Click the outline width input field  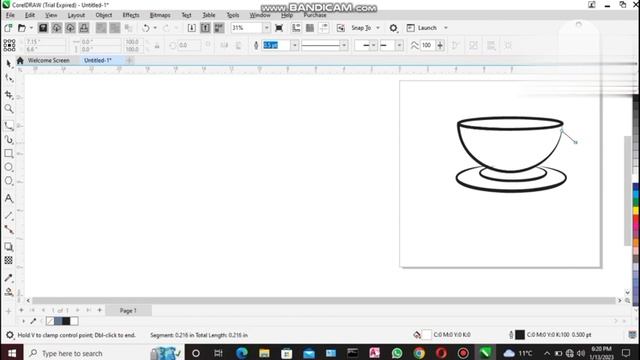pos(276,45)
